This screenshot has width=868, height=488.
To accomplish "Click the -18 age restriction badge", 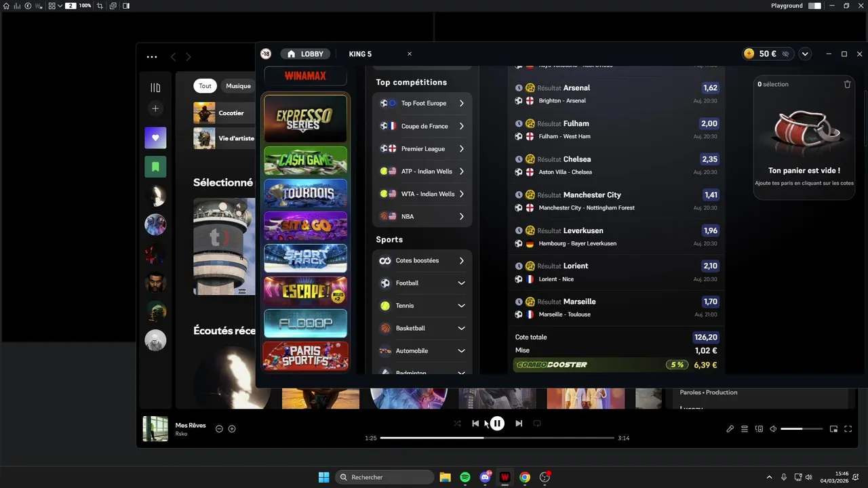I will (266, 54).
